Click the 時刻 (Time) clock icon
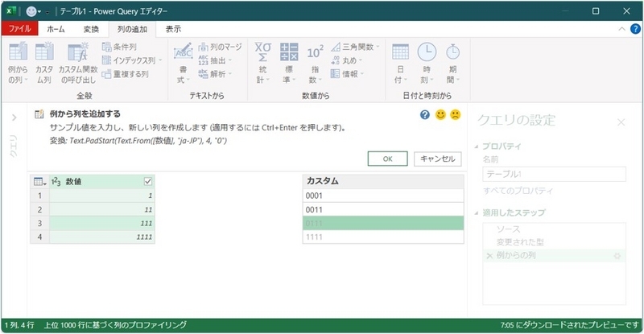 (x=427, y=52)
